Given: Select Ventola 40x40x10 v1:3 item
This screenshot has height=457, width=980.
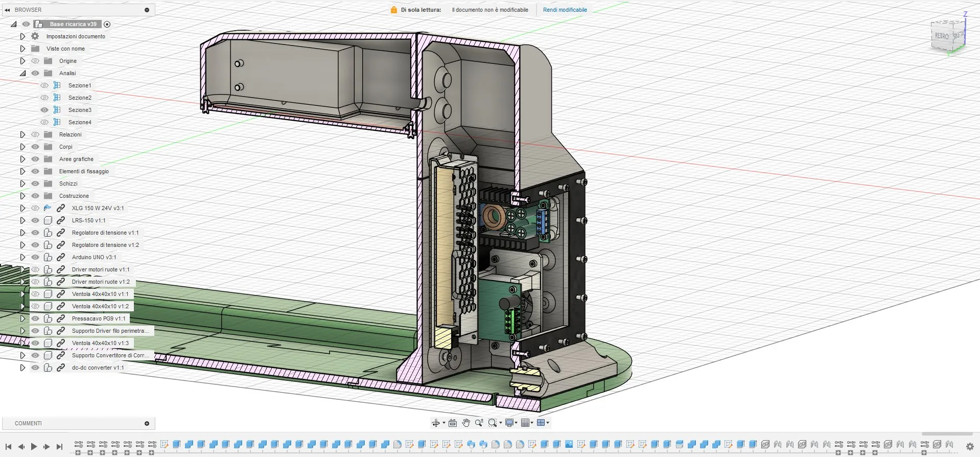Looking at the screenshot, I should click(x=100, y=343).
